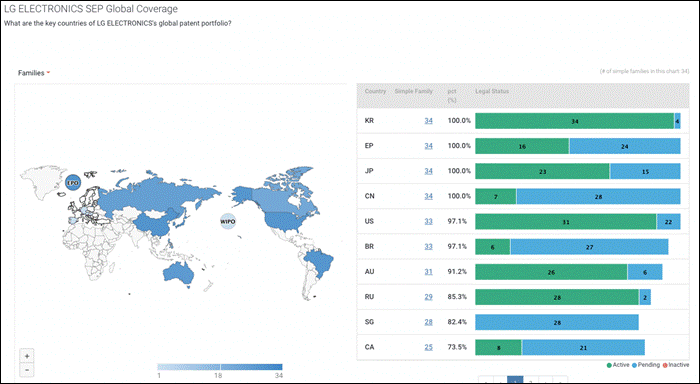The image size is (700, 384).
Task: Open the CA simple family count 25 link
Action: point(429,347)
